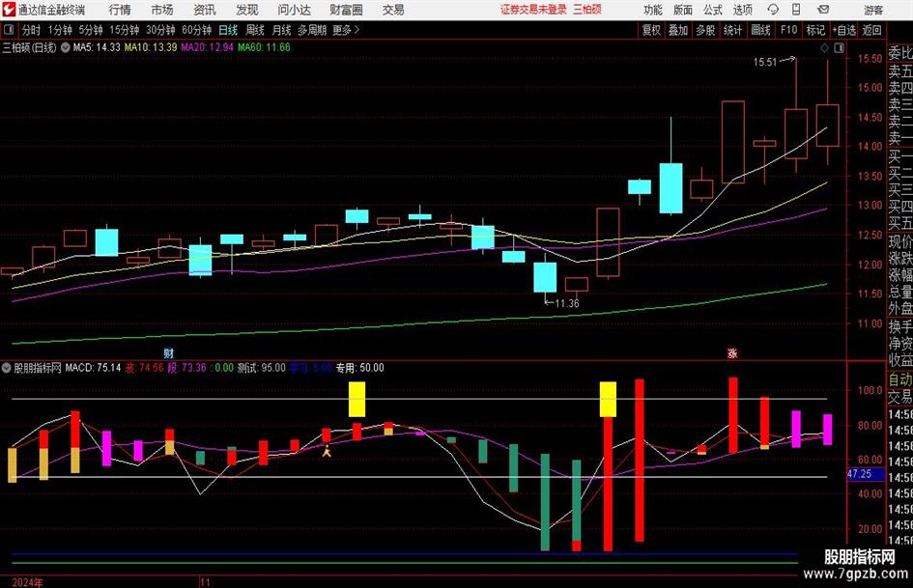The width and height of the screenshot is (913, 588).
Task: Click the MA10: 13.39 label
Action: pos(151,47)
